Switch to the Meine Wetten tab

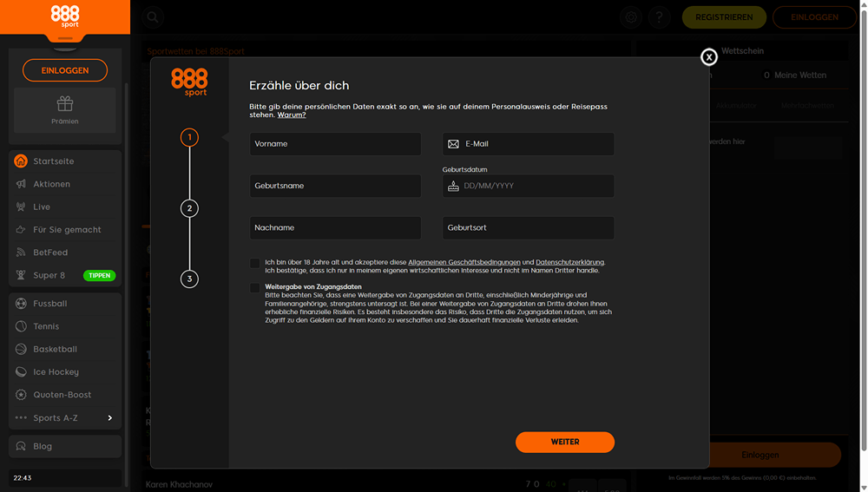[794, 75]
